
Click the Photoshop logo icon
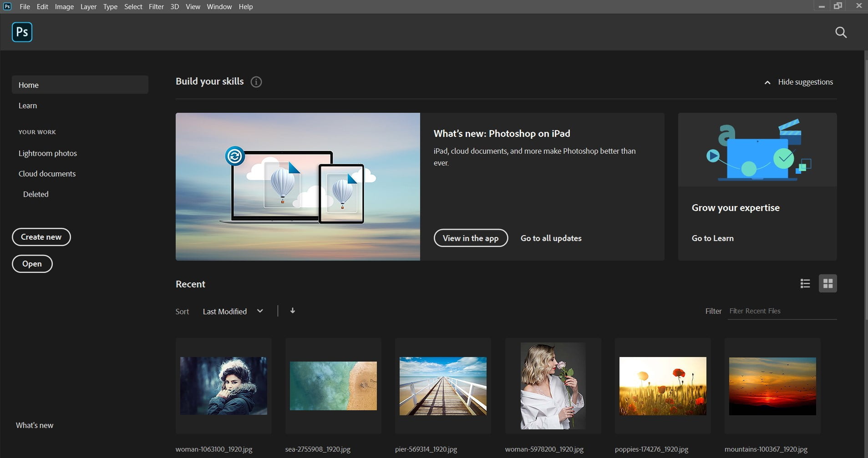(22, 32)
